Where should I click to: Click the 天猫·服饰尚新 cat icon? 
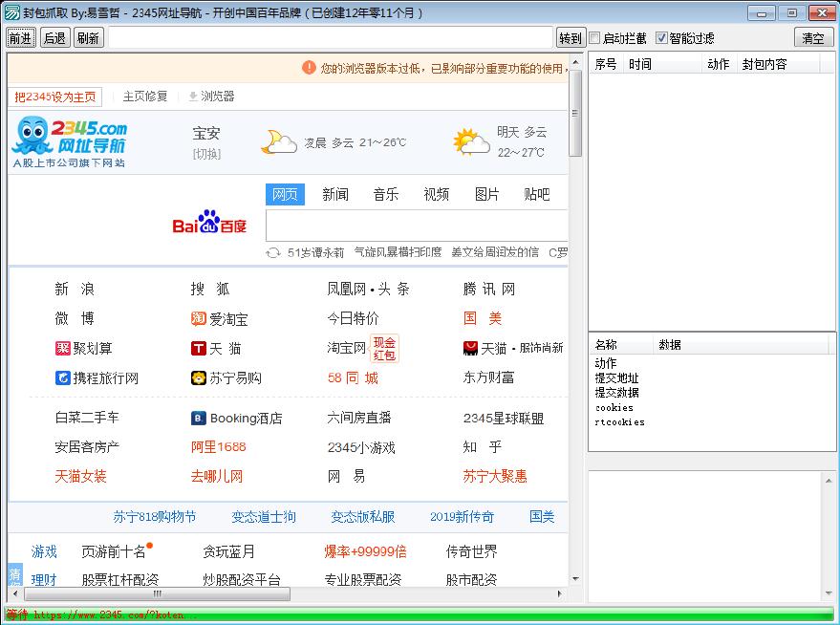tap(470, 348)
